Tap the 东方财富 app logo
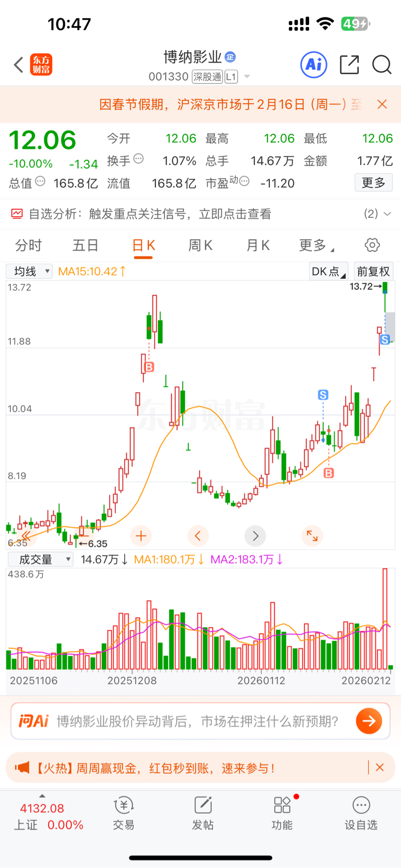This screenshot has height=868, width=401. tap(41, 65)
